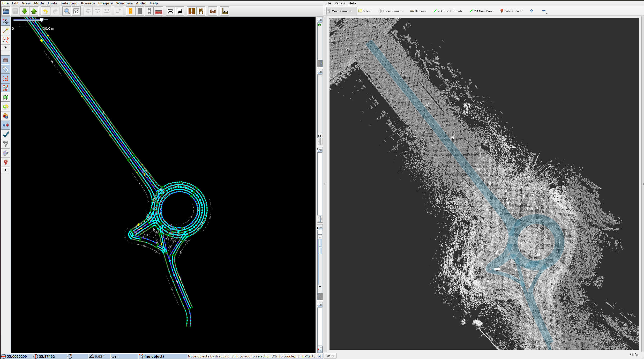This screenshot has width=644, height=359.
Task: Collapse the bottom side panel arrow
Action: pyautogui.click(x=320, y=305)
